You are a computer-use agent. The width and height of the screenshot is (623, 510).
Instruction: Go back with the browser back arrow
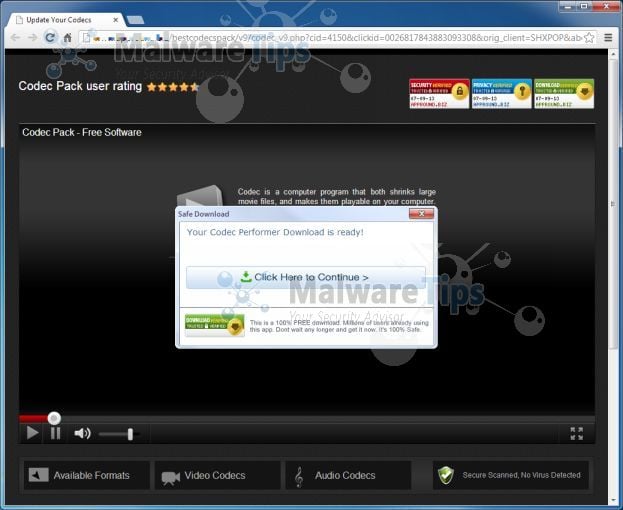pos(15,38)
